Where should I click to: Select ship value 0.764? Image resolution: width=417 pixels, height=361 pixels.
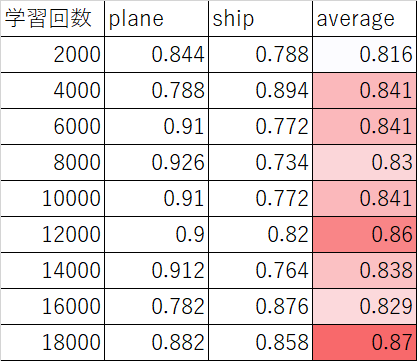(x=260, y=270)
